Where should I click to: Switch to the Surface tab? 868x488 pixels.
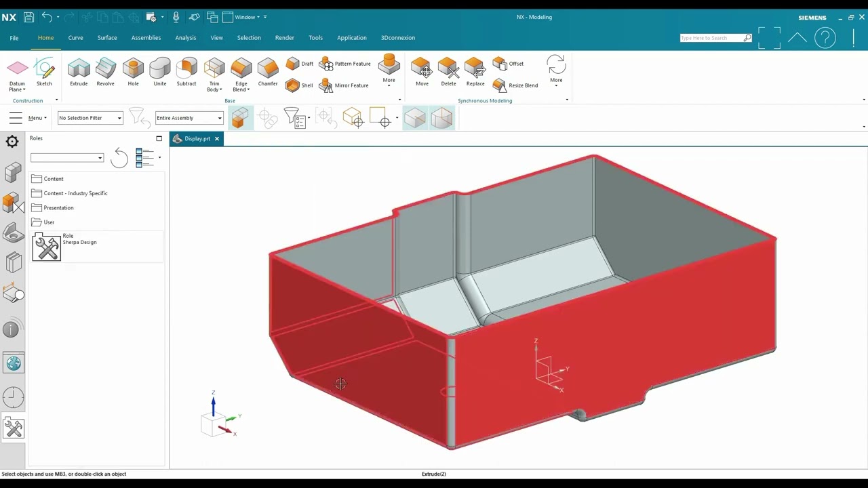tap(107, 38)
